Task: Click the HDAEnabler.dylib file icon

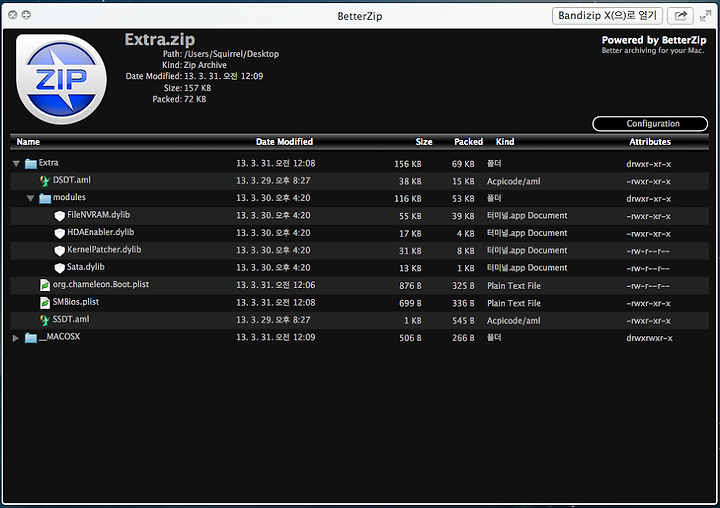Action: pos(59,233)
